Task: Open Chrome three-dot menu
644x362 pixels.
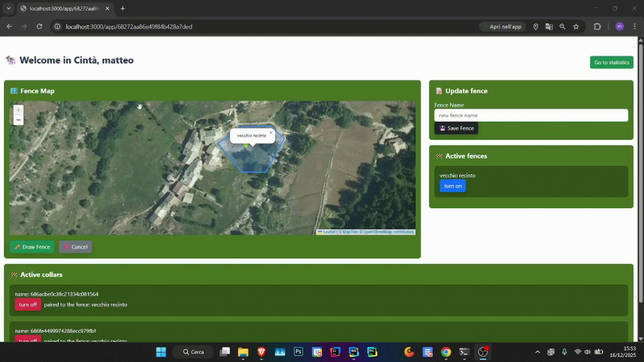Action: coord(635,26)
